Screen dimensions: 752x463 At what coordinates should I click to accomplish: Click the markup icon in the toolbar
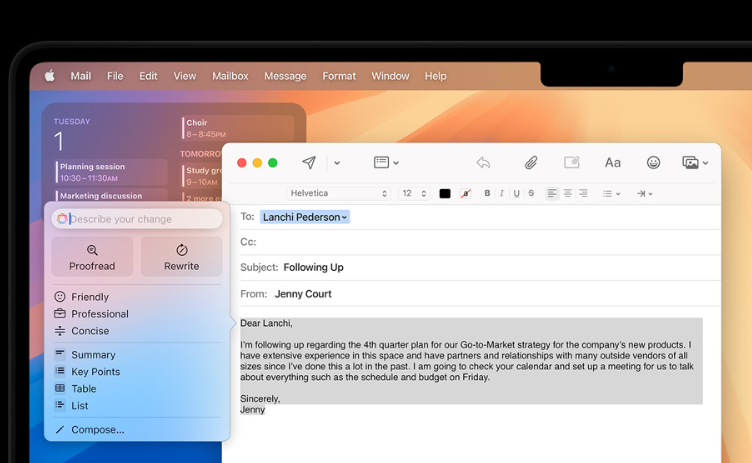pyautogui.click(x=572, y=163)
